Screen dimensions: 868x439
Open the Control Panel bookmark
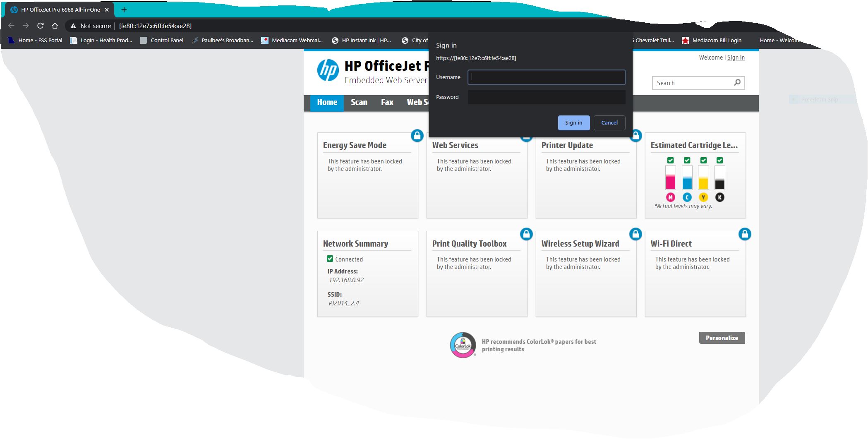162,40
